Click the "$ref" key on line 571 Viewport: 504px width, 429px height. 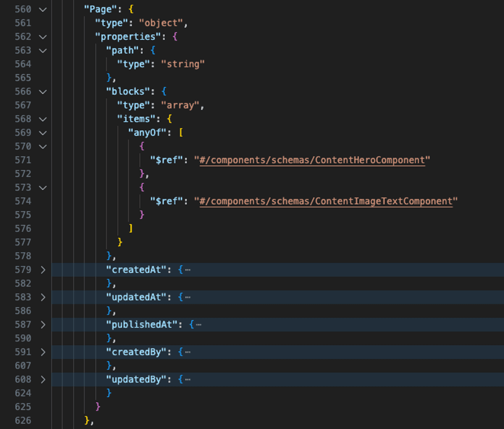166,160
